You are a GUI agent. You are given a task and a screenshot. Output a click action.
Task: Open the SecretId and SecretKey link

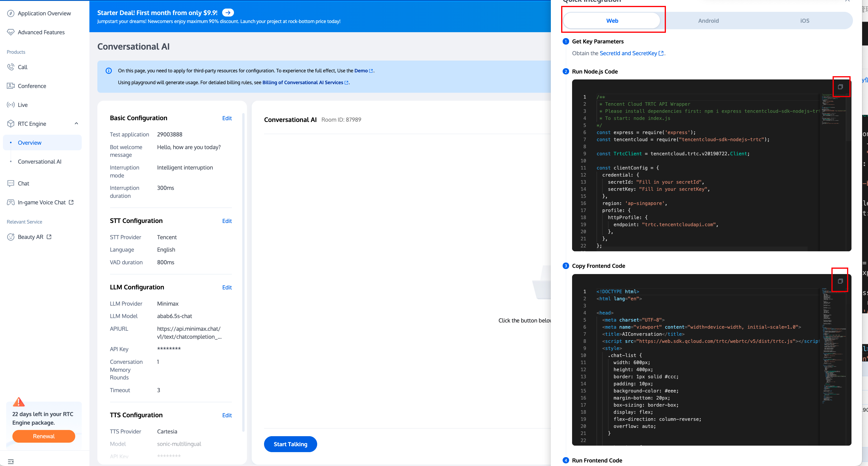pos(631,53)
